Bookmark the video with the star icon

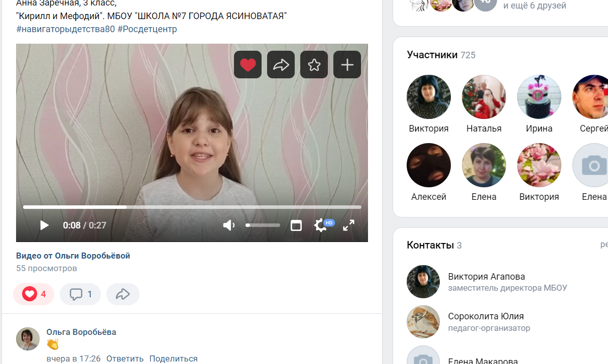tap(314, 65)
